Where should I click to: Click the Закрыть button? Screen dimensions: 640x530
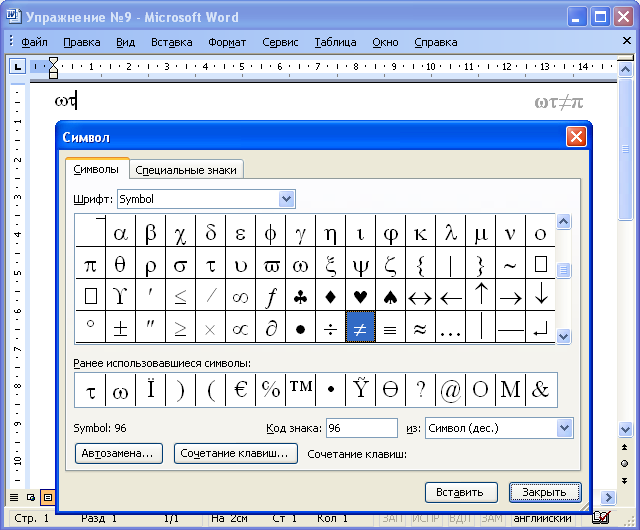click(545, 492)
